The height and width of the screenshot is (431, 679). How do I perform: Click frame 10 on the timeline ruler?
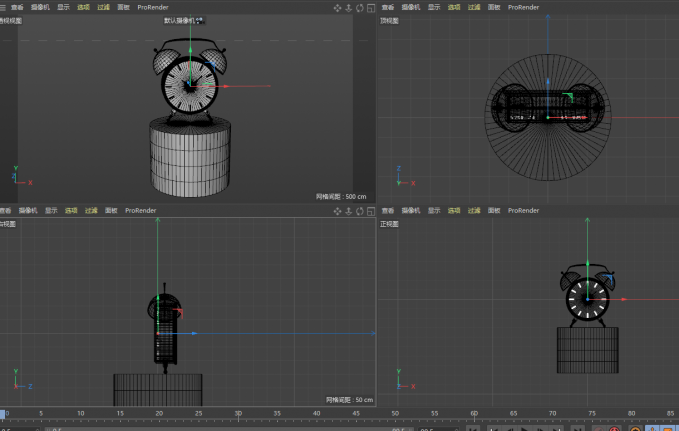tap(81, 414)
